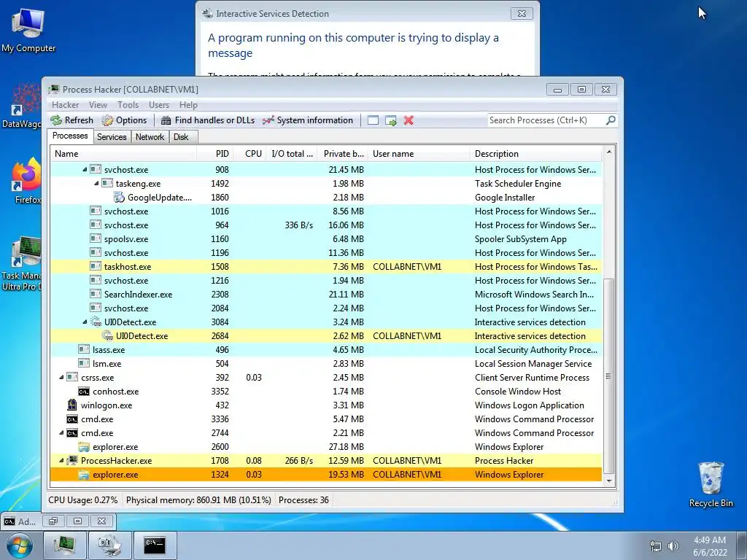Image resolution: width=747 pixels, height=560 pixels.
Task: Click the command prompt taskbar button
Action: coord(155,545)
